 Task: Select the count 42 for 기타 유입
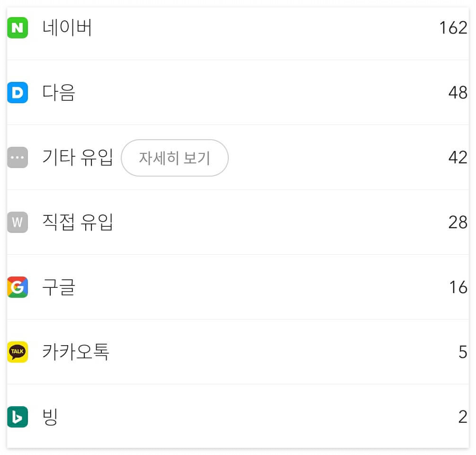(x=458, y=158)
